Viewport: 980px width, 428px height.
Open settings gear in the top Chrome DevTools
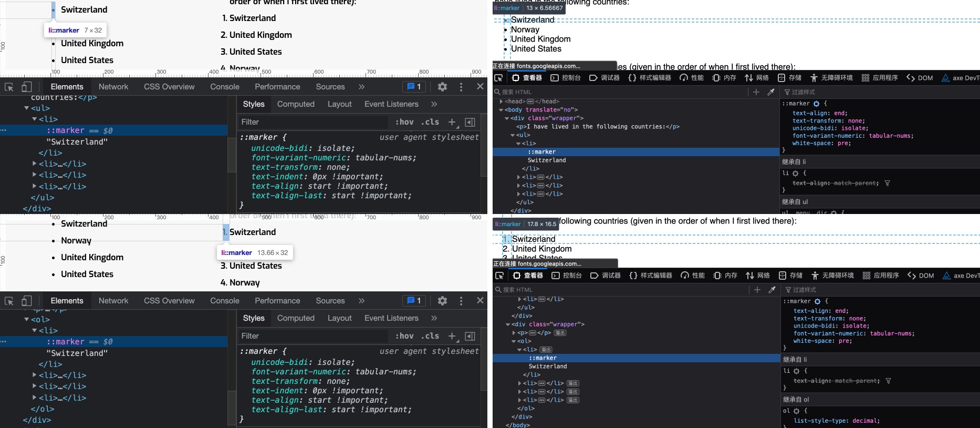click(442, 87)
